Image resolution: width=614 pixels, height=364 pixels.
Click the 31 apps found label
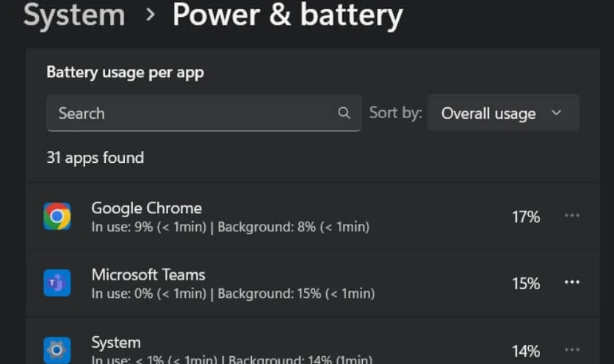(x=95, y=158)
